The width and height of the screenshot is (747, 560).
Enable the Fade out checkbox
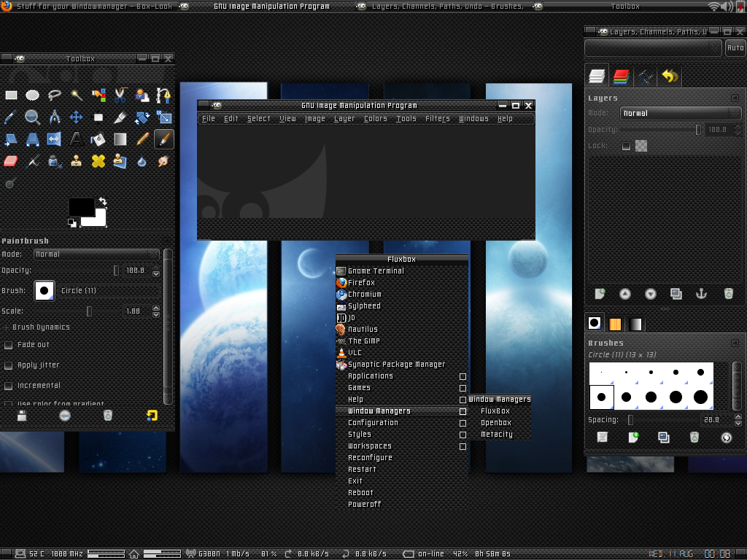coord(8,345)
